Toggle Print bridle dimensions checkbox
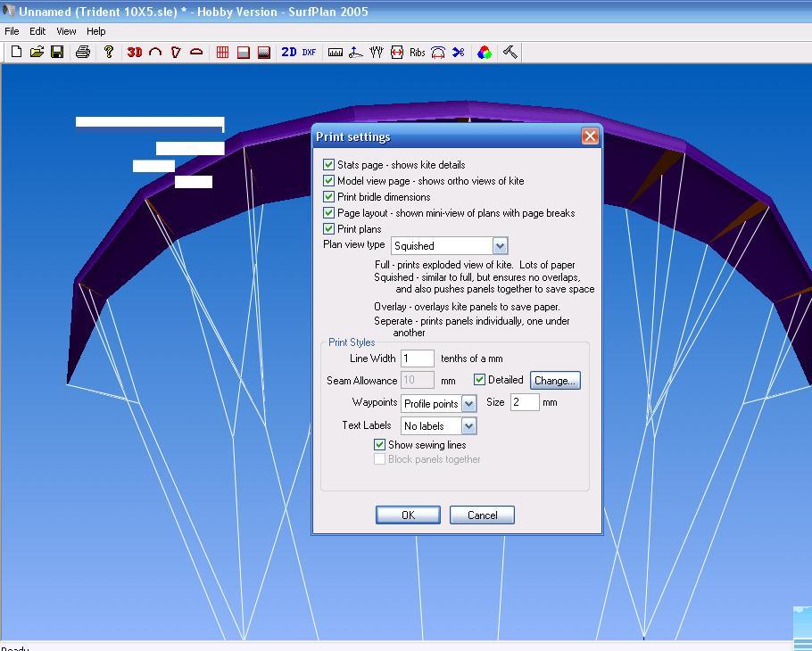 point(328,197)
